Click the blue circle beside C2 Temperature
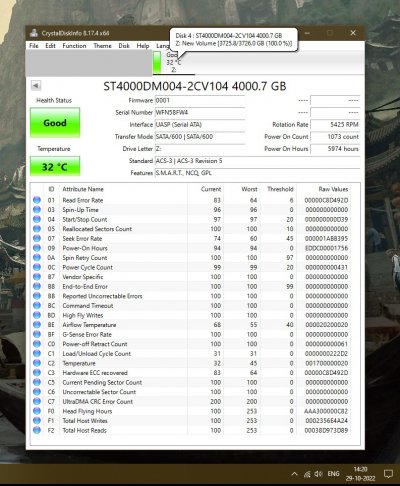Screen dimensions: 400x486 (x=37, y=363)
